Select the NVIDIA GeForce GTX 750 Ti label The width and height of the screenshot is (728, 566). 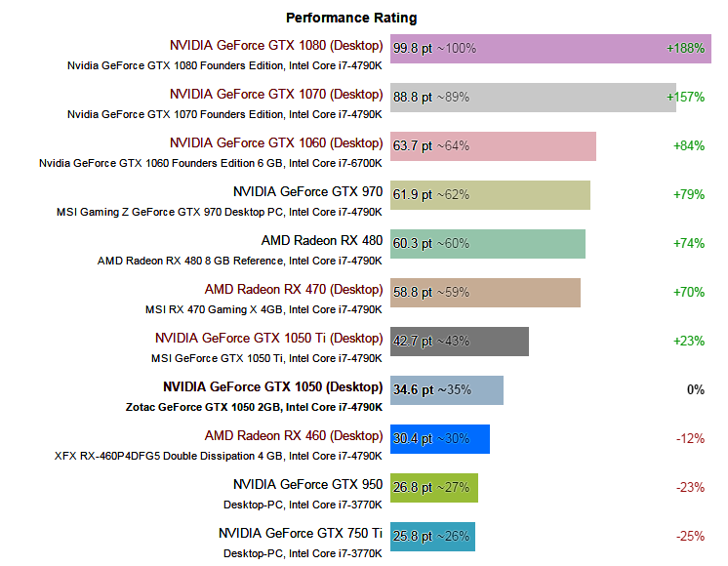pos(301,533)
